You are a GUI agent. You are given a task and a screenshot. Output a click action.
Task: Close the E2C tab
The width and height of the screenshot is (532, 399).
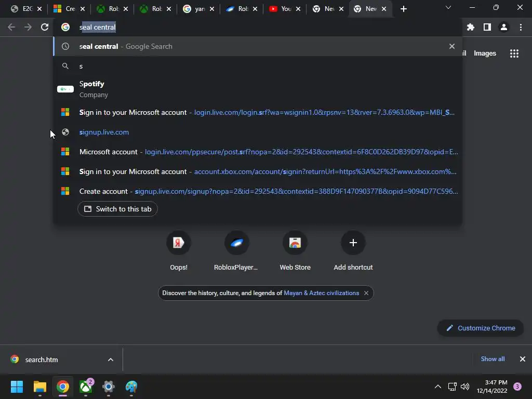(x=39, y=9)
